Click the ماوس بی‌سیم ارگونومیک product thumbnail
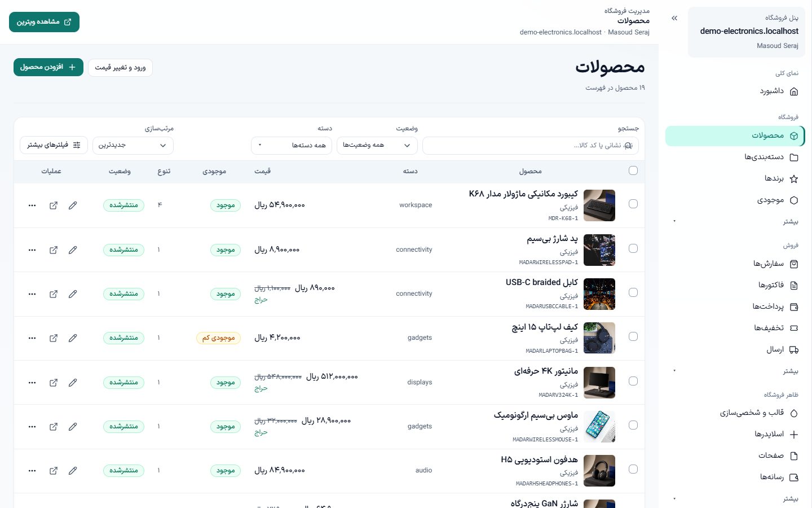Viewport: 812px width, 508px height. click(x=599, y=427)
